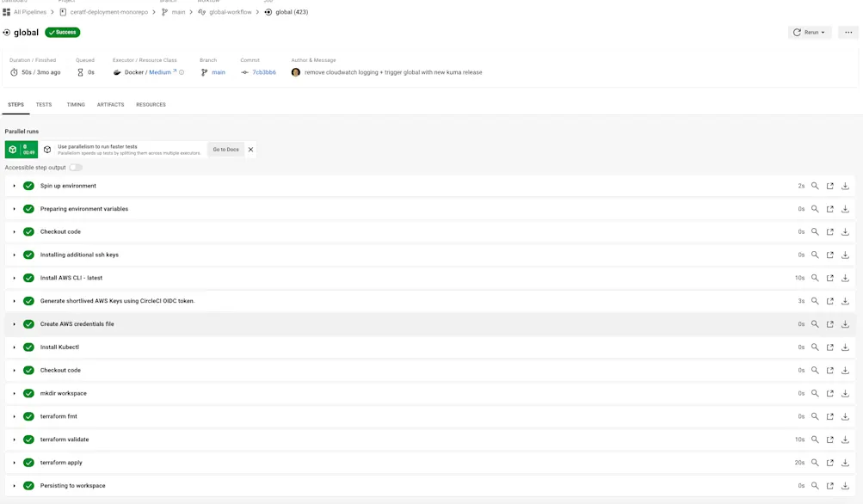The image size is (863, 504).
Task: Open the search icon for terraform apply output
Action: click(x=815, y=462)
